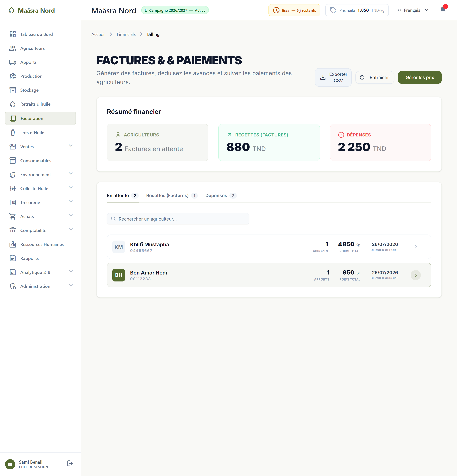Open the notifications bell

pyautogui.click(x=443, y=10)
